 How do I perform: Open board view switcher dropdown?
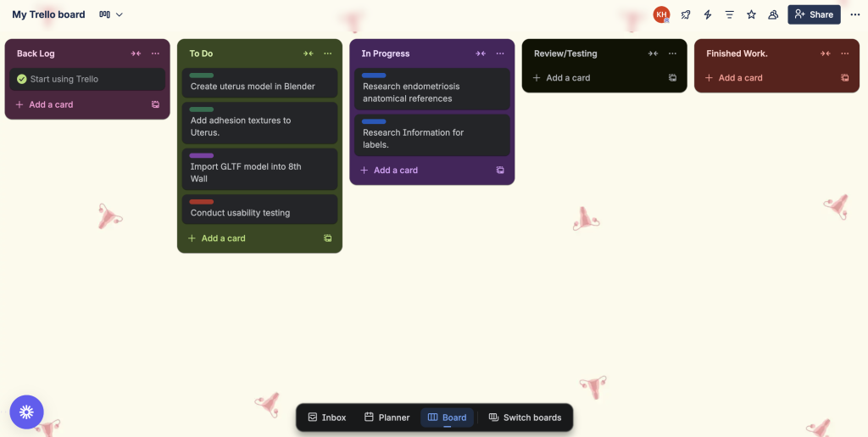[x=111, y=14]
